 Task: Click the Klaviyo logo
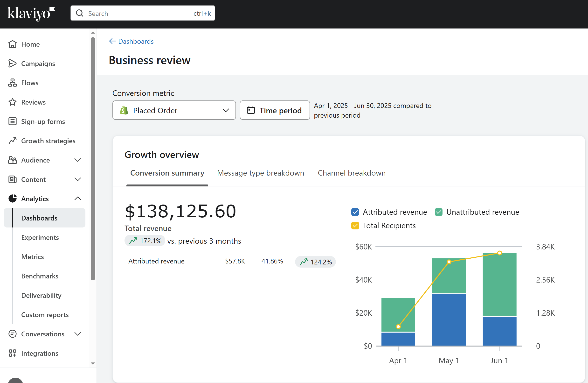tap(31, 13)
